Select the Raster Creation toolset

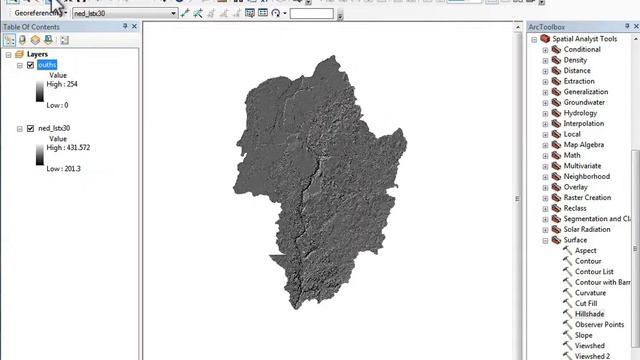[x=587, y=198]
